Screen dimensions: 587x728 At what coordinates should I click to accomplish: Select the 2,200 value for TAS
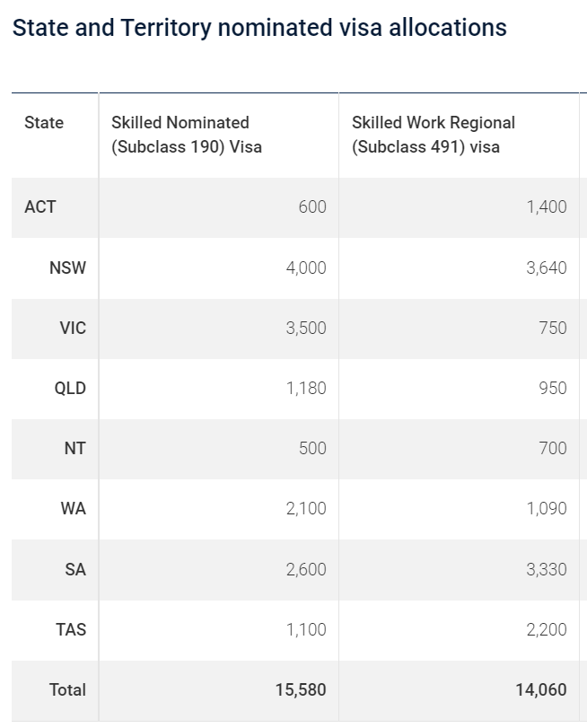tap(547, 629)
